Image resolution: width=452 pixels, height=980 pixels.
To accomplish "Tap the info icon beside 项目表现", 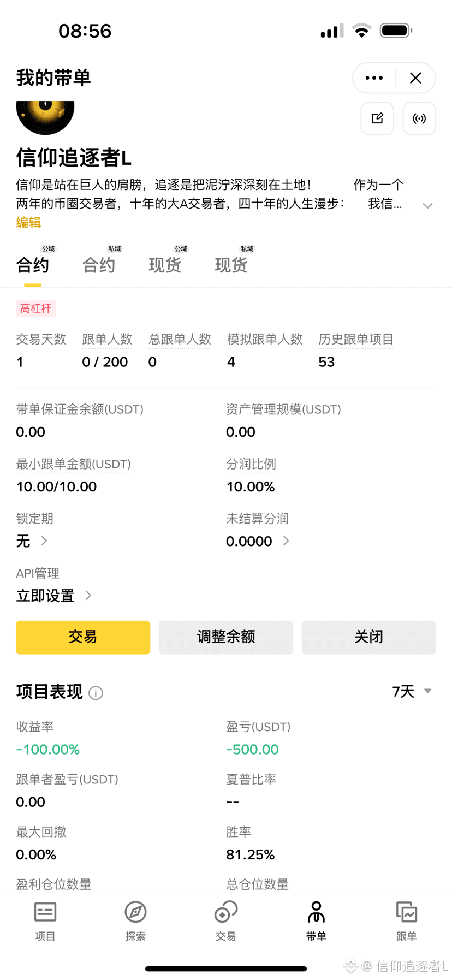I will [96, 693].
